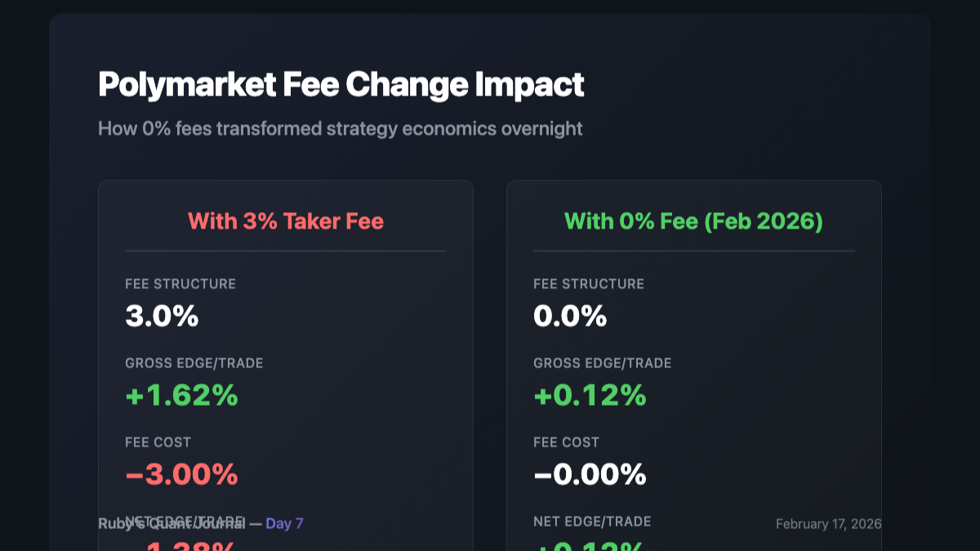
Task: Click GROSS EDGE/TRADE label in the 3% fee card
Action: (194, 363)
